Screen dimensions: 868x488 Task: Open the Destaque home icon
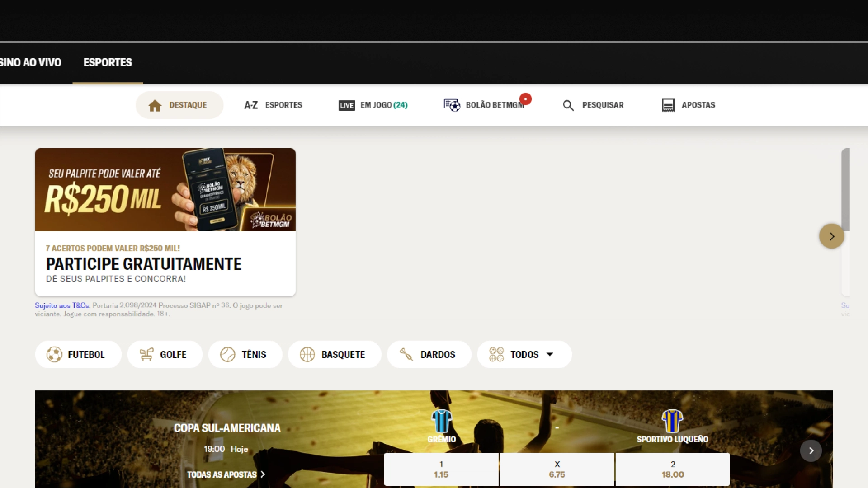coord(155,105)
